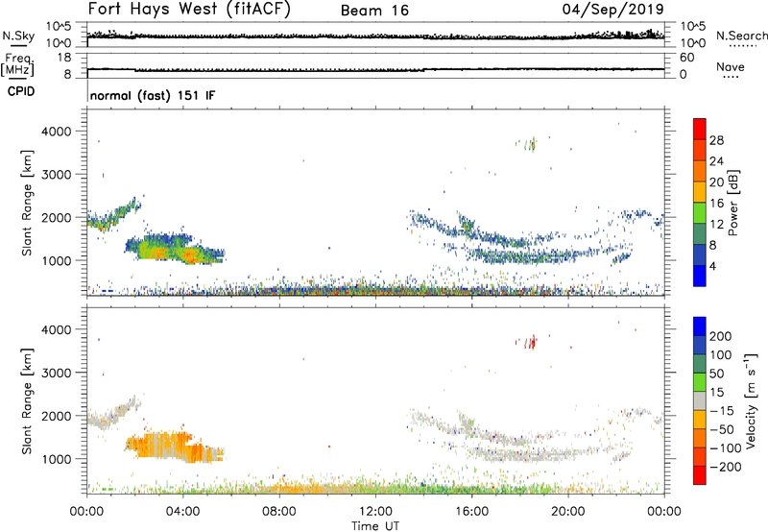The width and height of the screenshot is (768, 532).
Task: Click the 'N.Search' legend label
Action: [741, 36]
